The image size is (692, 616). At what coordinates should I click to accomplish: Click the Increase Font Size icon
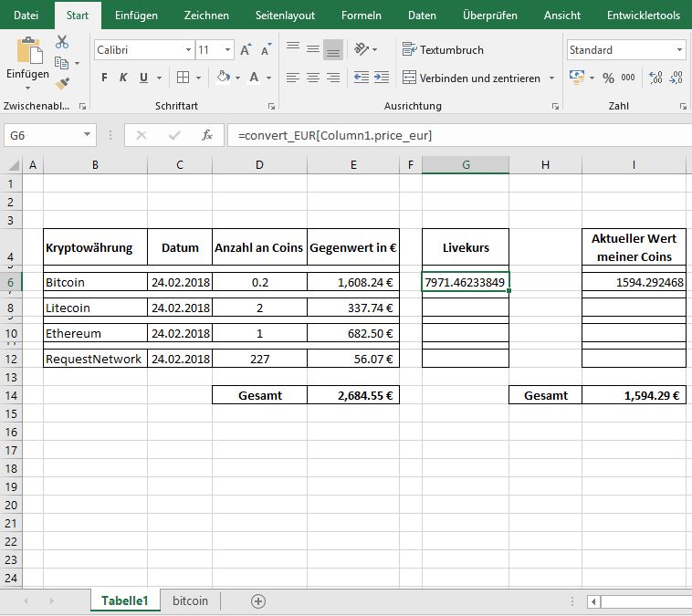click(246, 50)
